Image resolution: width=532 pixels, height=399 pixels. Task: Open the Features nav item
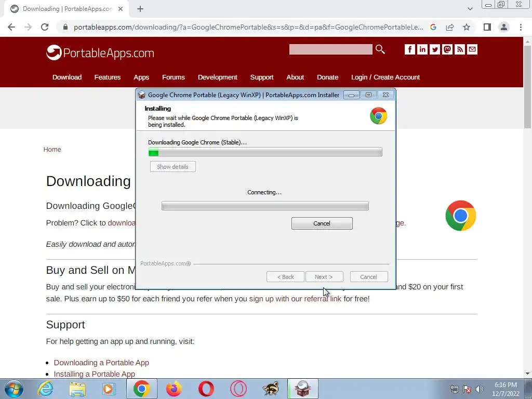(107, 77)
